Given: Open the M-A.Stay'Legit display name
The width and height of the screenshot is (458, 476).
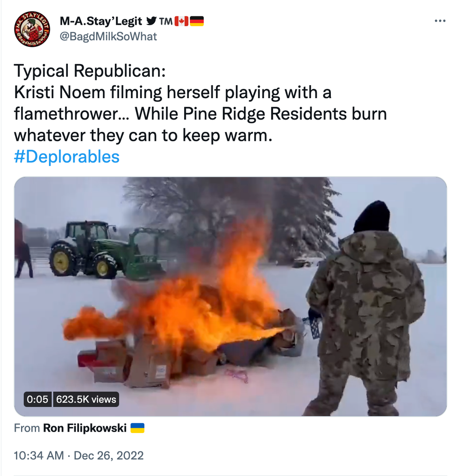Looking at the screenshot, I should click(x=101, y=21).
